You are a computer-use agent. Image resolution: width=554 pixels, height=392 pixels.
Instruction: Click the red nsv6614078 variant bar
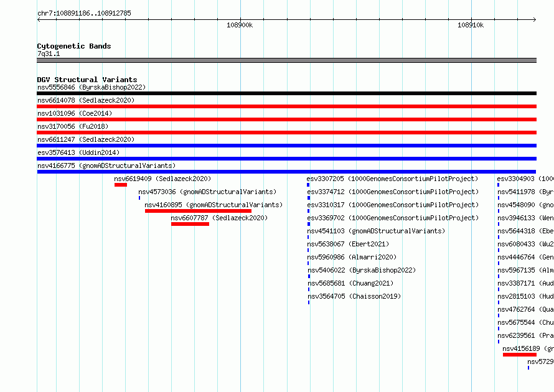pos(286,106)
